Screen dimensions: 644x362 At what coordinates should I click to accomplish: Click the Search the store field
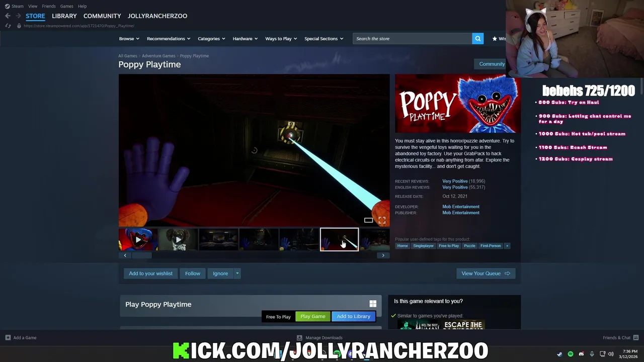[x=413, y=39]
